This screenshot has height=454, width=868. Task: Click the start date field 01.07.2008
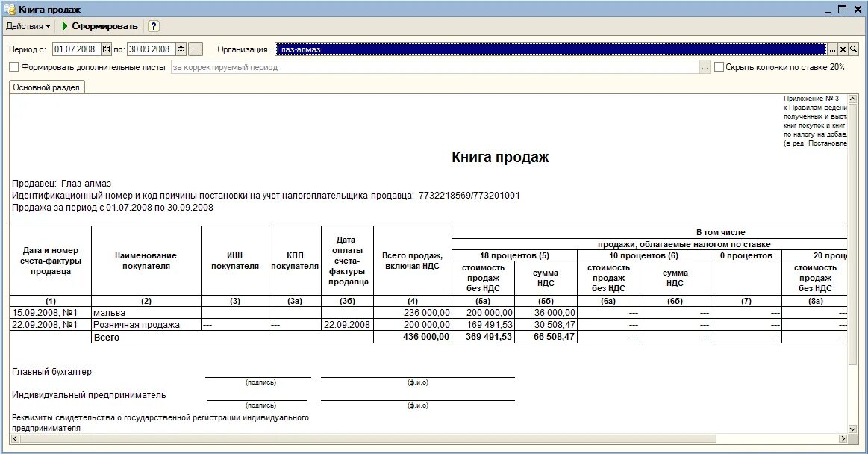pyautogui.click(x=77, y=49)
